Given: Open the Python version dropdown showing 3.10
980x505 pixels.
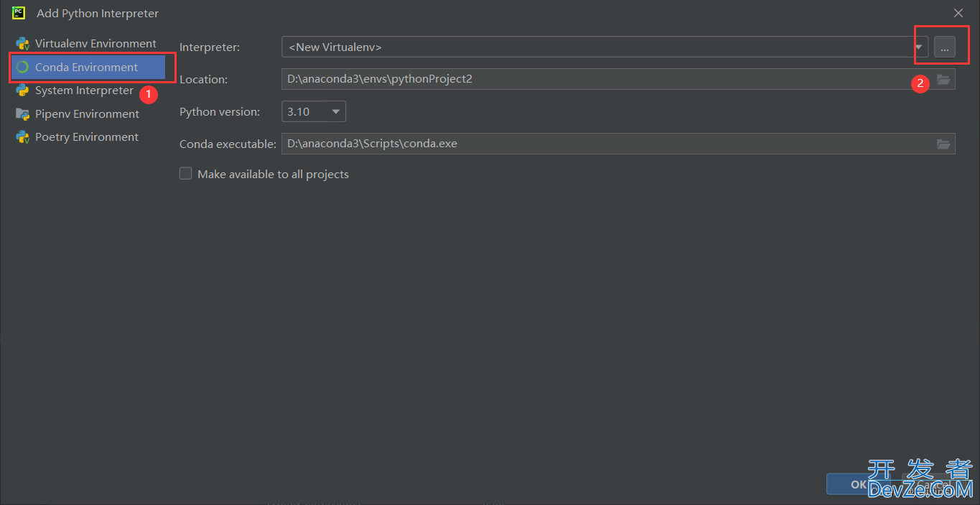Looking at the screenshot, I should click(x=314, y=111).
